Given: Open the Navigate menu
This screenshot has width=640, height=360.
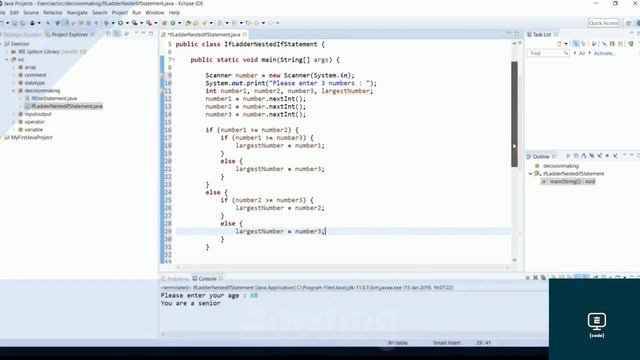Looking at the screenshot, I should pos(77,13).
